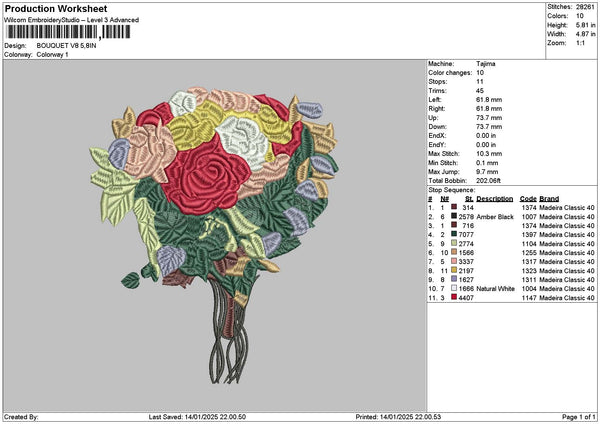The width and height of the screenshot is (600, 424).
Task: Click thread code 1255
Action: (x=529, y=253)
